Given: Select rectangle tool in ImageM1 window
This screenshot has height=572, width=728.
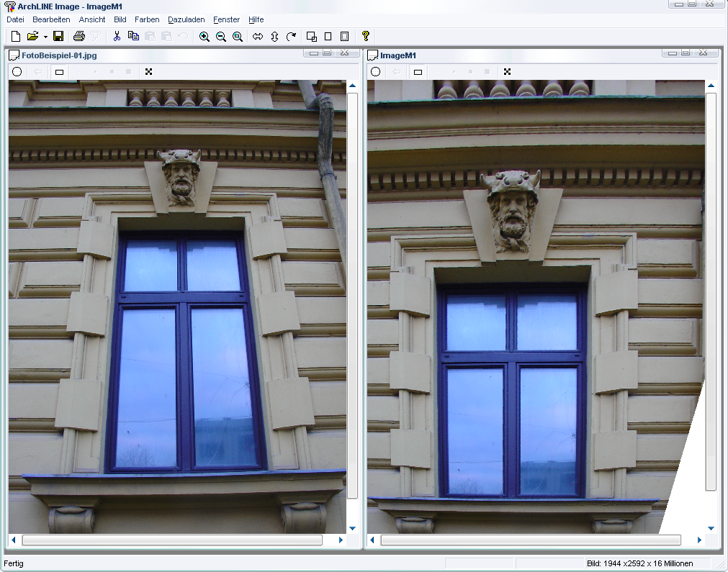Looking at the screenshot, I should tap(418, 72).
